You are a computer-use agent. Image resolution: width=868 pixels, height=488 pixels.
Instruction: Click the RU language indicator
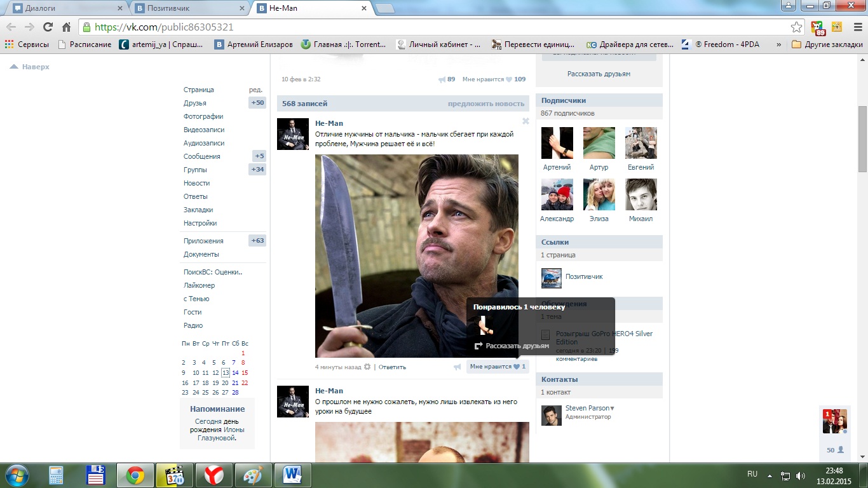click(x=752, y=474)
